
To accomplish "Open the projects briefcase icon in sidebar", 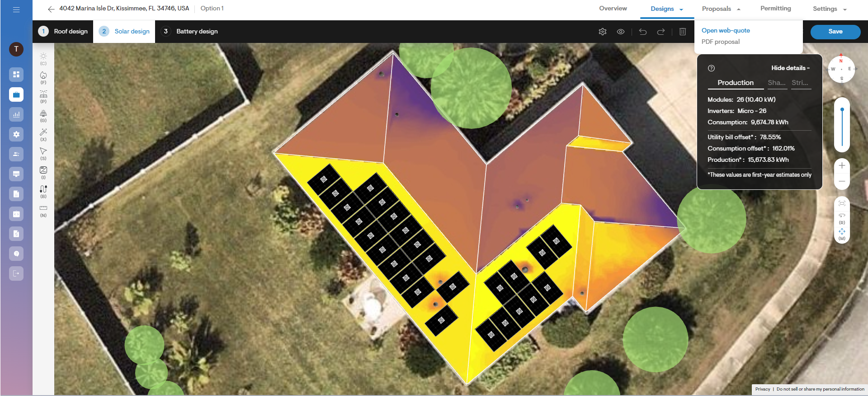I will pyautogui.click(x=16, y=94).
